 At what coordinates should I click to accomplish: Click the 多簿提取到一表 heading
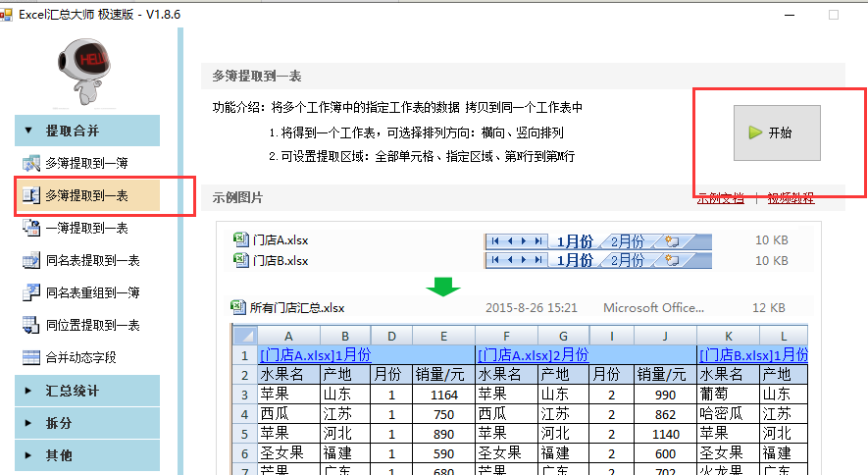point(257,77)
